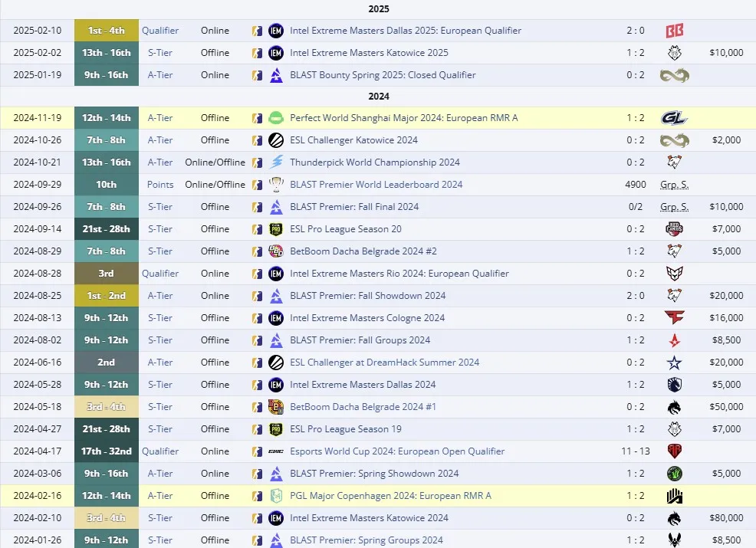
Task: Click the S-Tier link in 2025-02-02 row
Action: pyautogui.click(x=160, y=53)
